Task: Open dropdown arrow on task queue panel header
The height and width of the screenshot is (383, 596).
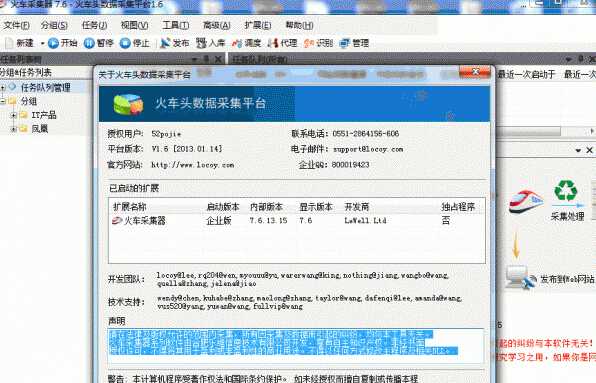Action: [569, 59]
